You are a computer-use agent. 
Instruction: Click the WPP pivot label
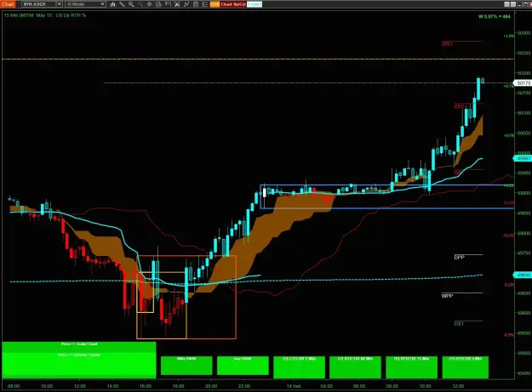[x=447, y=296]
